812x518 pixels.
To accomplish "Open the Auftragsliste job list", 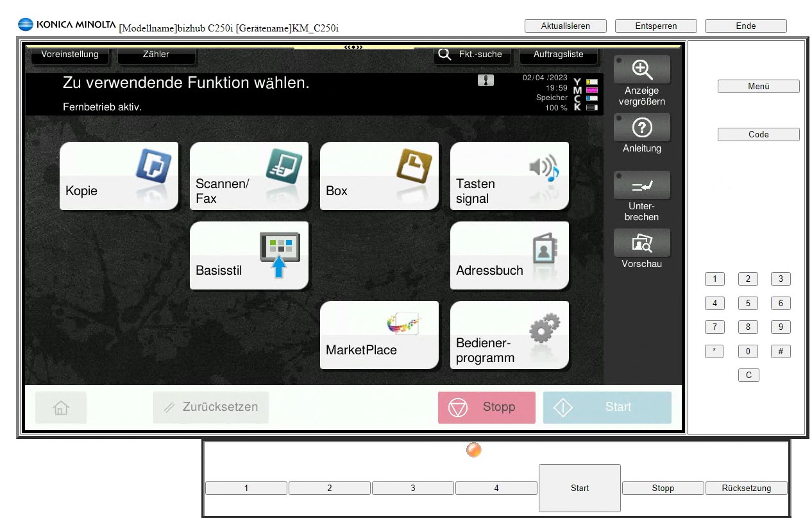I will (558, 55).
